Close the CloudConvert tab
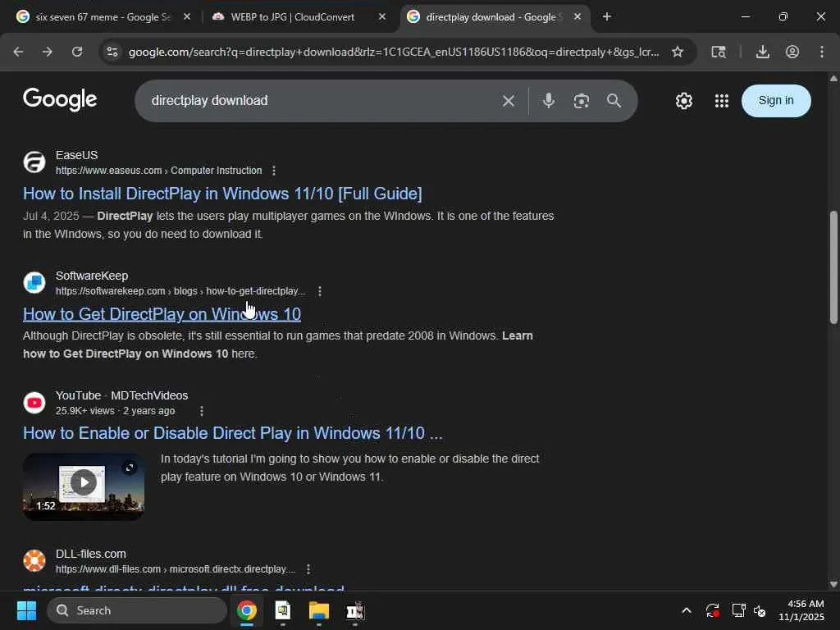Viewport: 840px width, 630px height. pos(382,16)
